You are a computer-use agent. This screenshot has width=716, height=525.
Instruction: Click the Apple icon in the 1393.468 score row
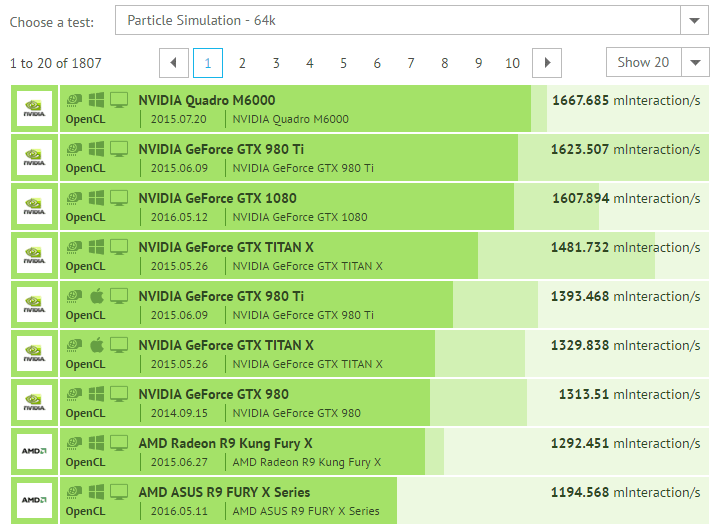tap(97, 296)
